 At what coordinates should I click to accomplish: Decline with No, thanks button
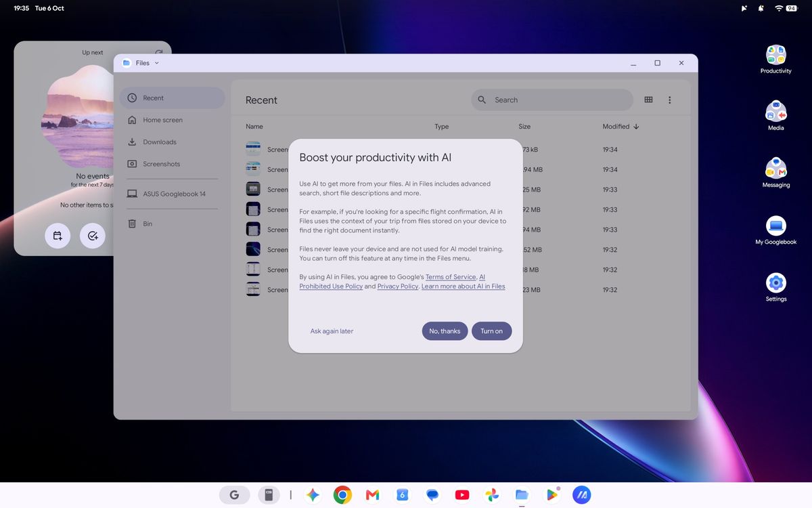(445, 331)
